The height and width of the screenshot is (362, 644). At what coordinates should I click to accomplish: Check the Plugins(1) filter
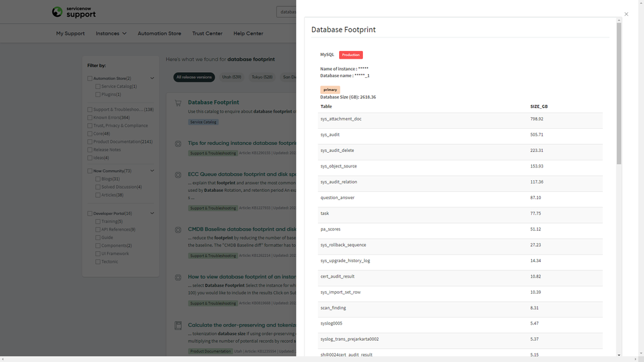tap(98, 95)
